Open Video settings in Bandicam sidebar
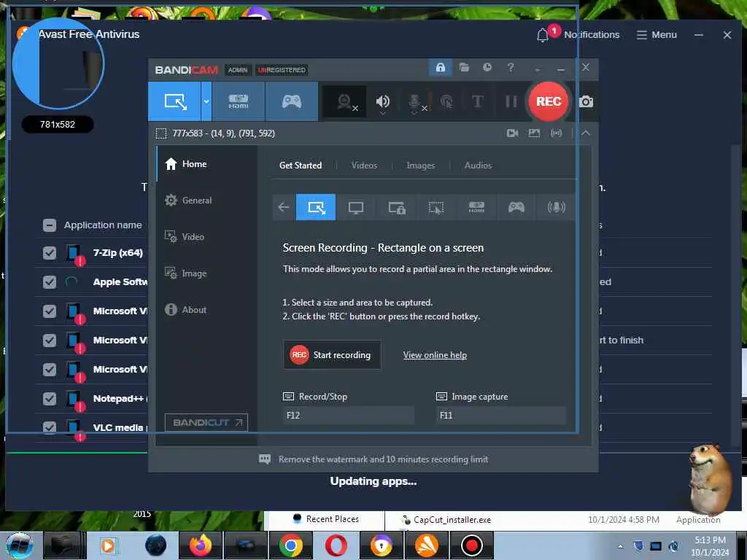 click(206, 237)
